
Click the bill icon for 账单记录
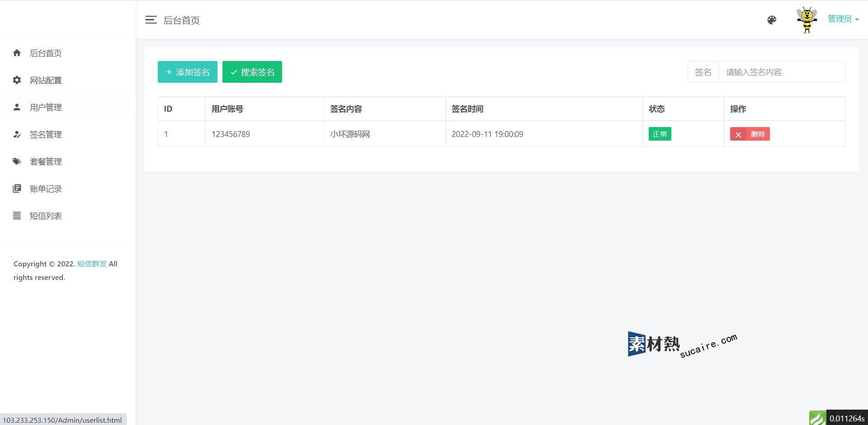click(17, 189)
